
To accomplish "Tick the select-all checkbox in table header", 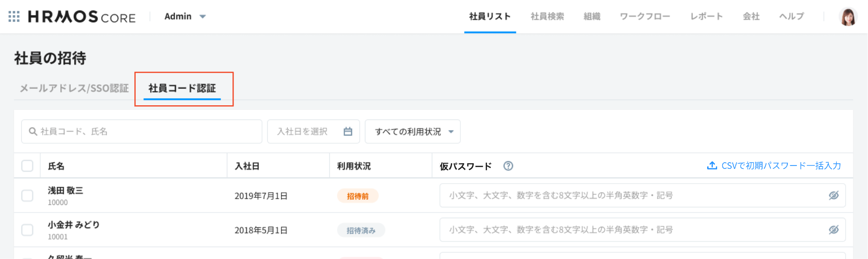I will coord(28,166).
